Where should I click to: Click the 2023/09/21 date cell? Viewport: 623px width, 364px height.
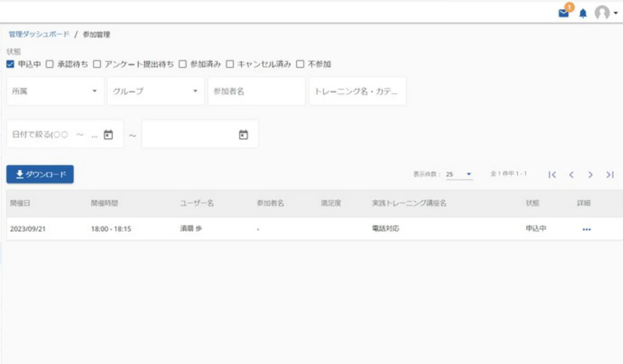point(28,229)
